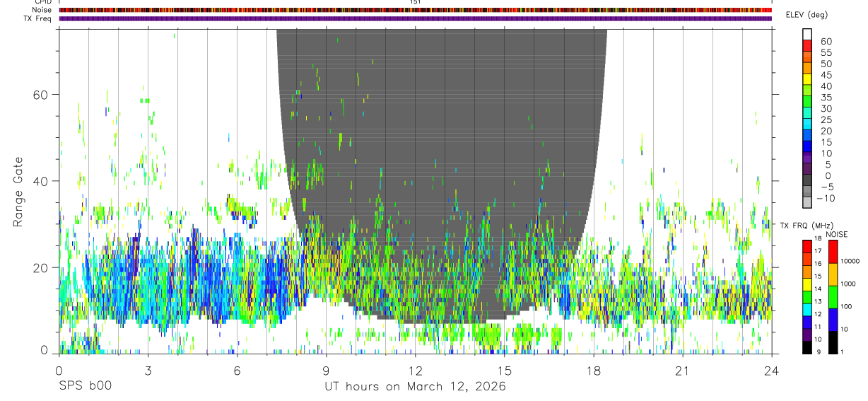Screen dimensions: 868x401
Task: Click the 100 label on the NOISE scale
Action: pyautogui.click(x=847, y=307)
